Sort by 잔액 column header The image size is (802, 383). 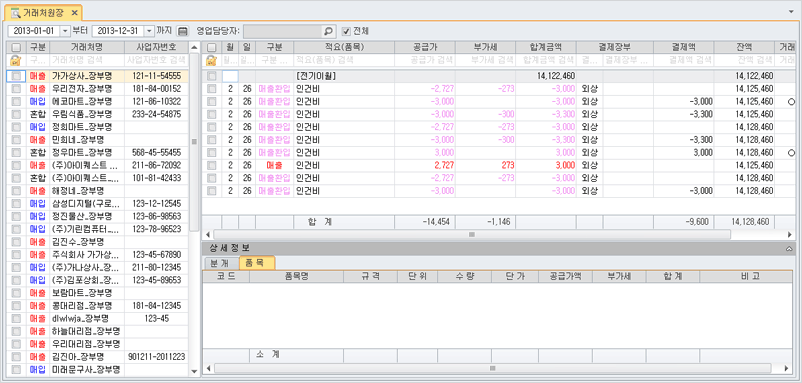click(x=744, y=48)
